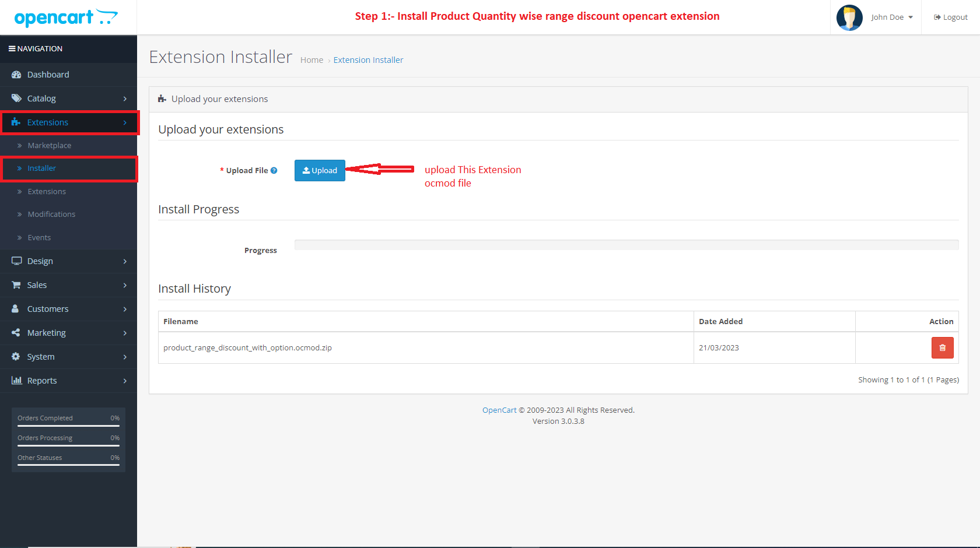This screenshot has height=548, width=980.
Task: Navigate to Home via the breadcrumb link
Action: click(311, 59)
